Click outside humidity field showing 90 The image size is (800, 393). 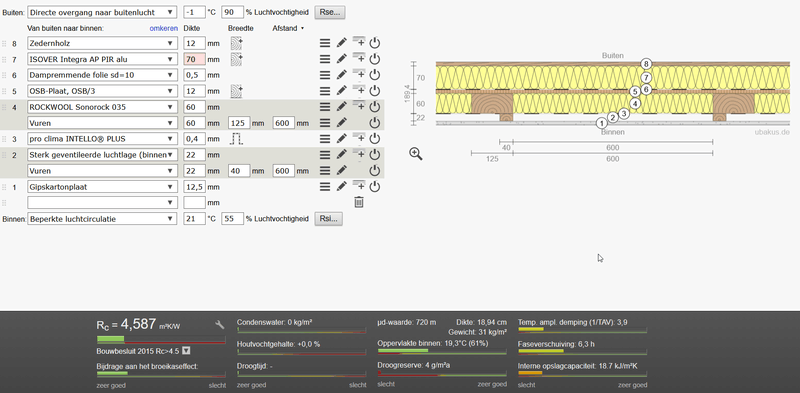pos(232,12)
